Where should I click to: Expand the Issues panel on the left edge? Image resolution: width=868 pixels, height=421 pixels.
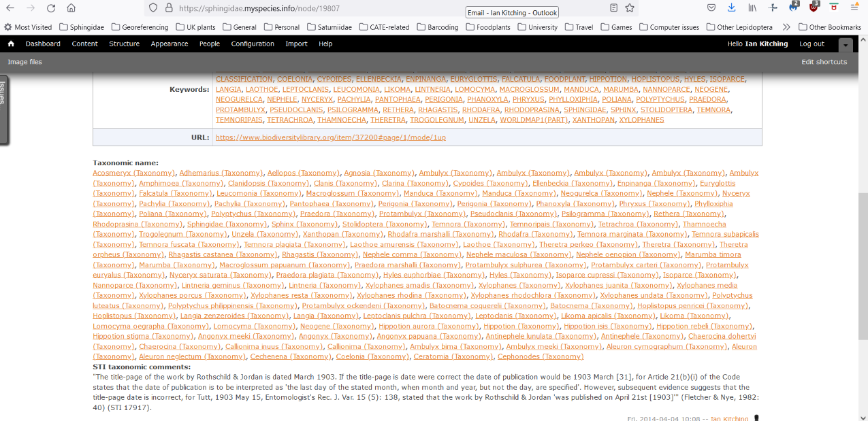coord(4,97)
